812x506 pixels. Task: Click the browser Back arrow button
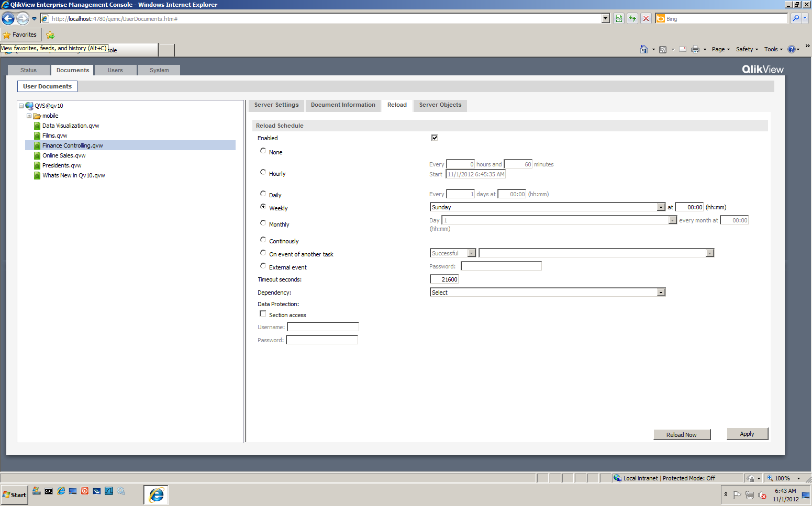pyautogui.click(x=8, y=18)
